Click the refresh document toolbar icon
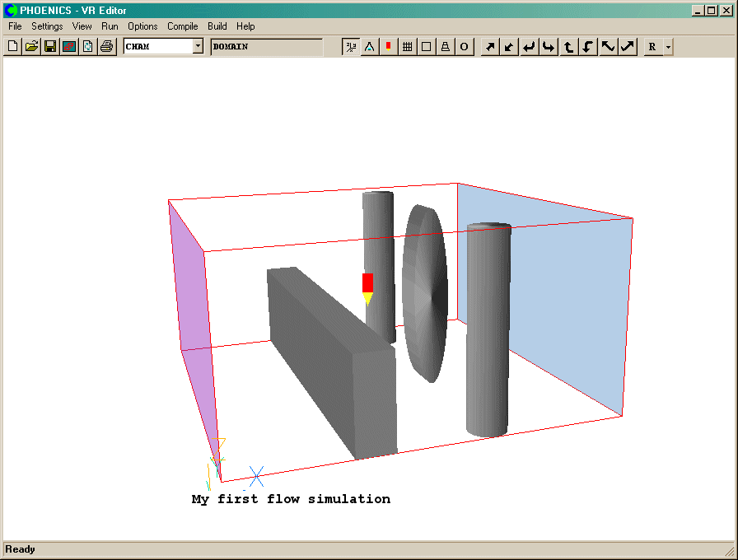 (88, 47)
